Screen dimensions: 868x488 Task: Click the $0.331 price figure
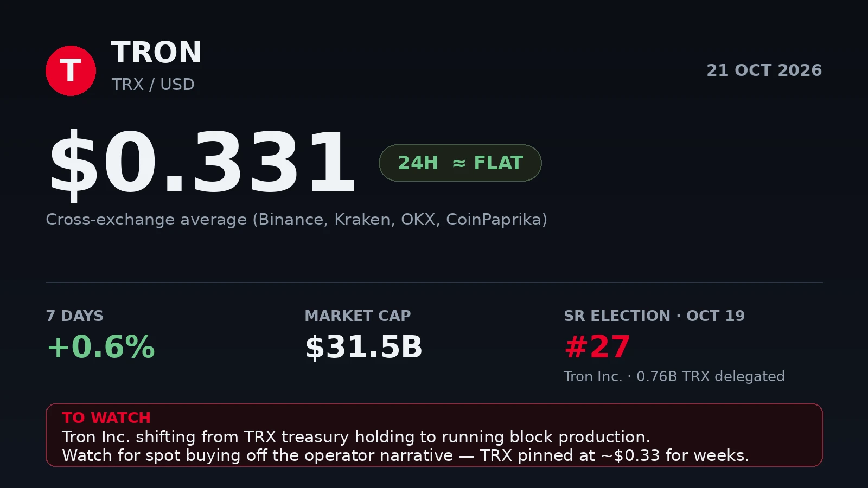pyautogui.click(x=202, y=163)
